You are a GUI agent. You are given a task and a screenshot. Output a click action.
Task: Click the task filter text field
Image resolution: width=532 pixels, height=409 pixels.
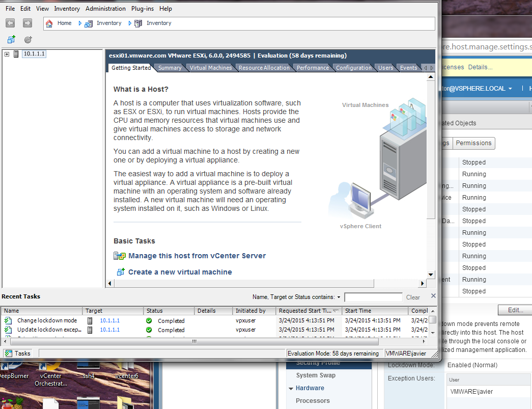pos(373,297)
